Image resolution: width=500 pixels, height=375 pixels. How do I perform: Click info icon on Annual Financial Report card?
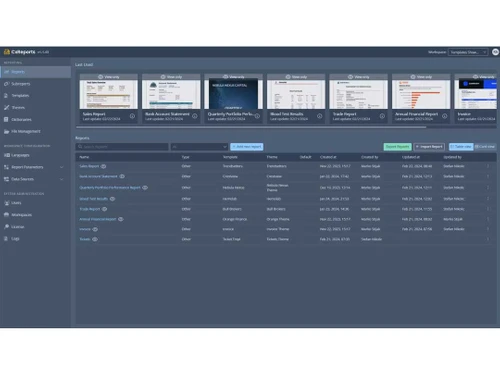pos(445,116)
